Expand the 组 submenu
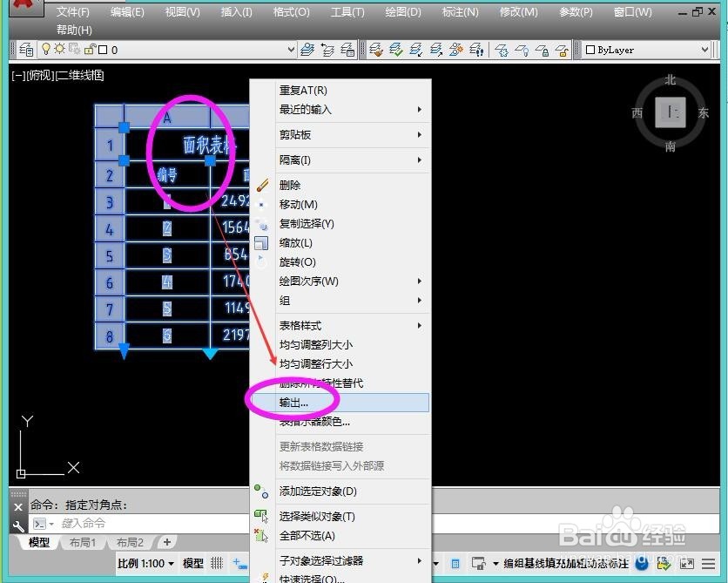 point(340,300)
